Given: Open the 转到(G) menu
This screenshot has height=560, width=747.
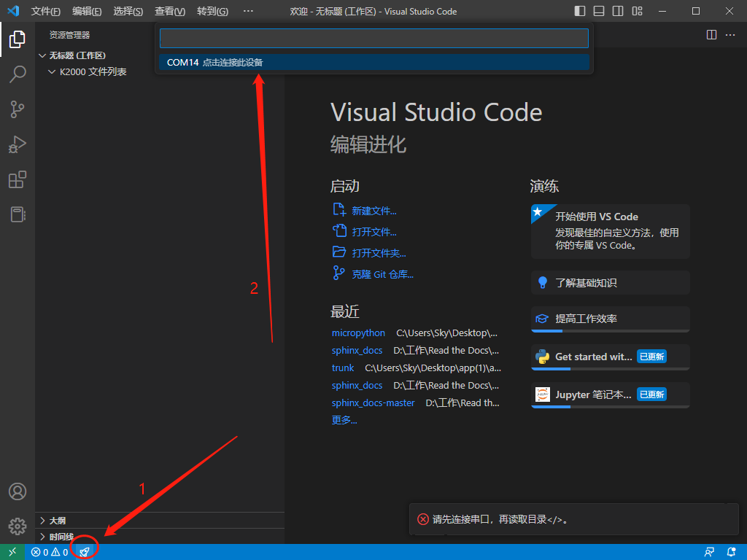Looking at the screenshot, I should [212, 12].
